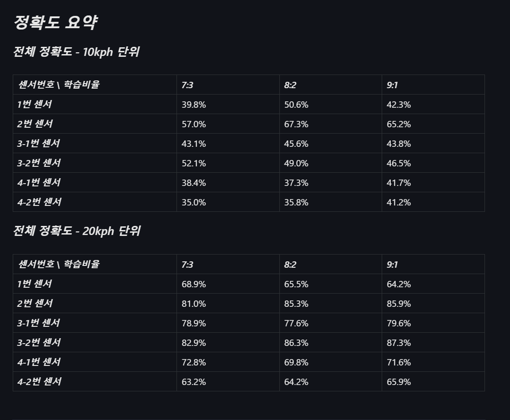The image size is (510, 420).
Task: Select the 8:2 column header in 10kph table
Action: [290, 85]
